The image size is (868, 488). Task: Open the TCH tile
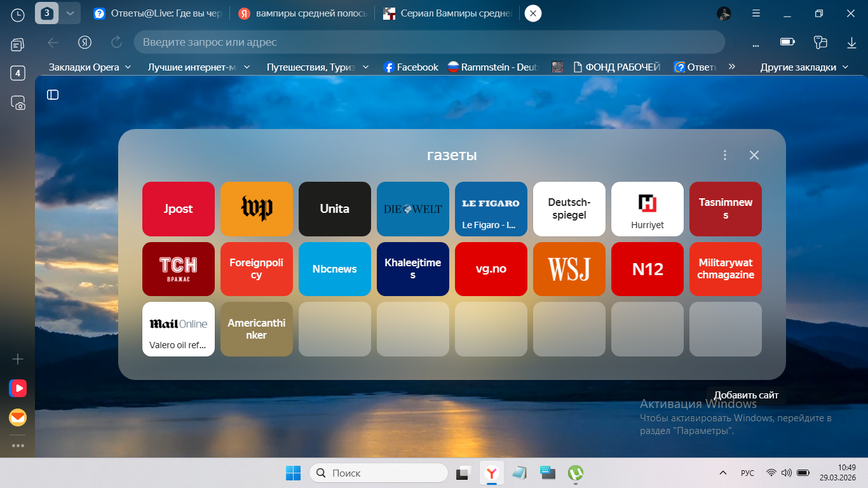(x=179, y=269)
